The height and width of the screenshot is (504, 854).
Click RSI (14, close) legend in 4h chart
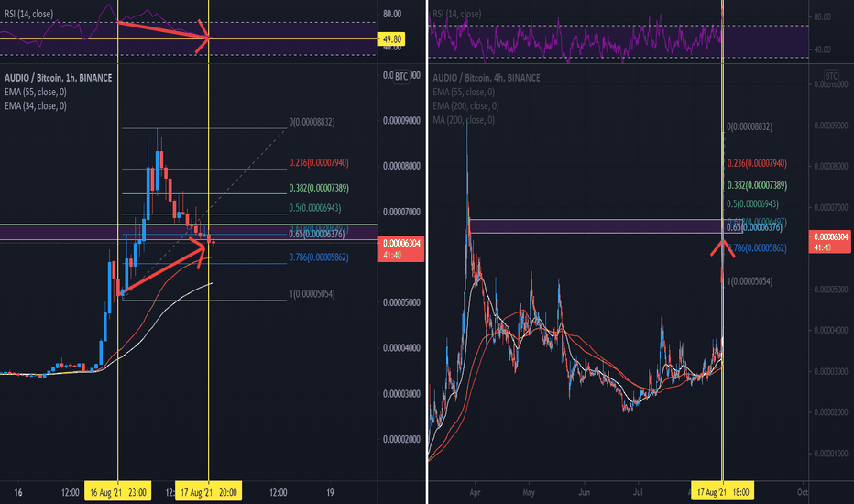click(x=457, y=14)
